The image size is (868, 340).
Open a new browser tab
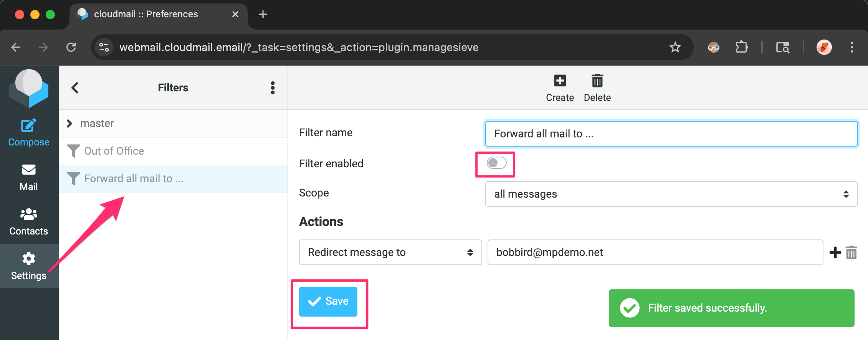263,14
